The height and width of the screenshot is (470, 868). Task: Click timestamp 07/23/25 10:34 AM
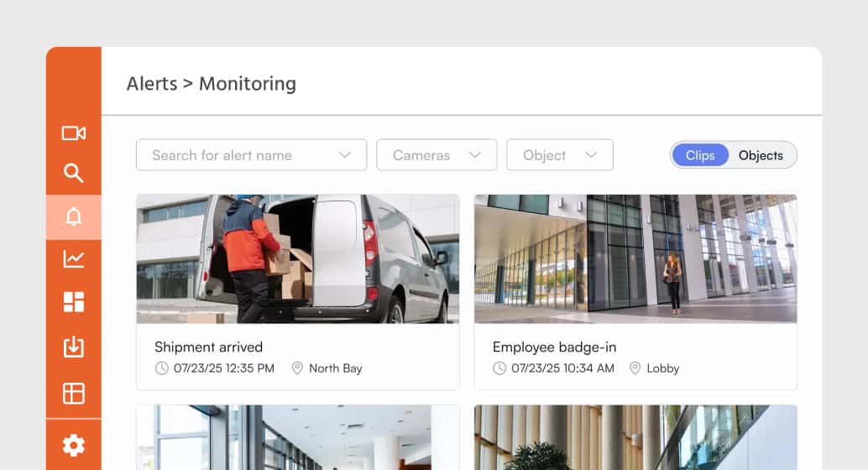[x=563, y=368]
